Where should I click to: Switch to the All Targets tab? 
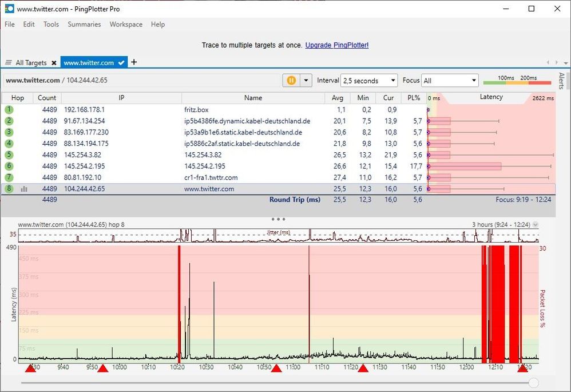[31, 62]
